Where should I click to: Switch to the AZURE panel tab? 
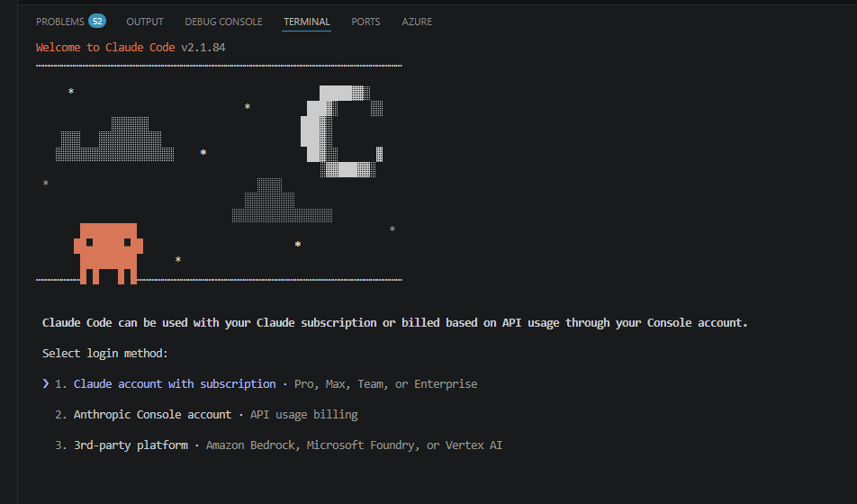pyautogui.click(x=417, y=22)
